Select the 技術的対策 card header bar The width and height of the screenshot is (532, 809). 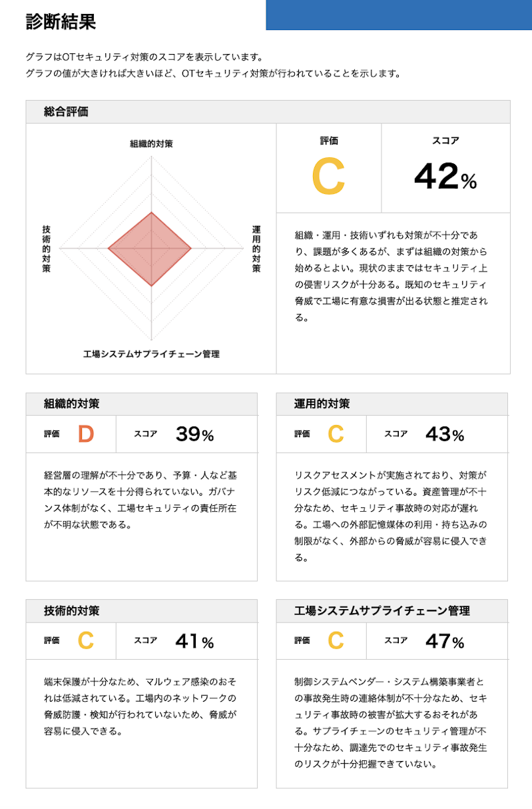pos(141,610)
